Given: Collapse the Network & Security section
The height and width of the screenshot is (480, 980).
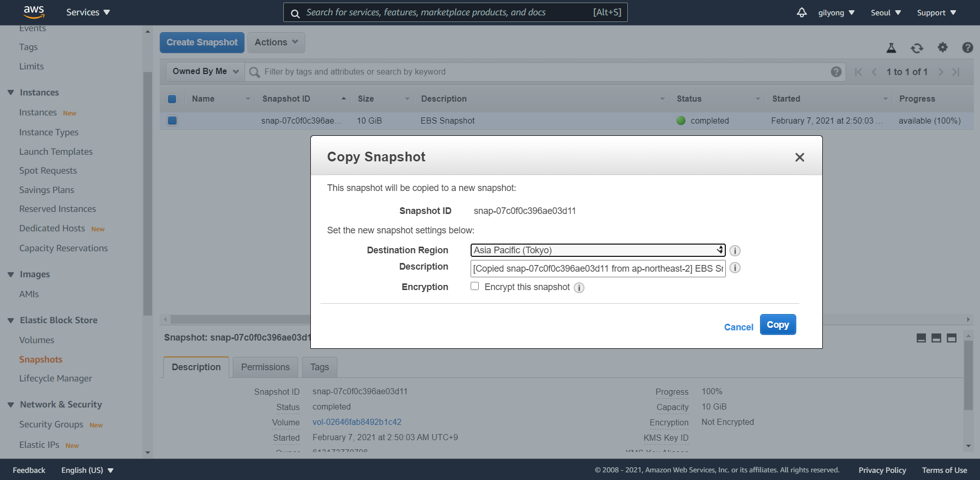Looking at the screenshot, I should click(11, 404).
